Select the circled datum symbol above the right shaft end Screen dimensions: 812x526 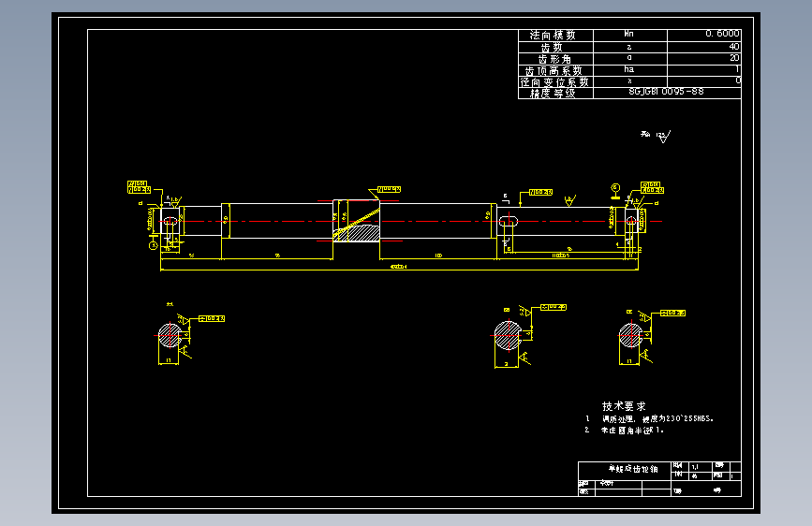(x=615, y=187)
